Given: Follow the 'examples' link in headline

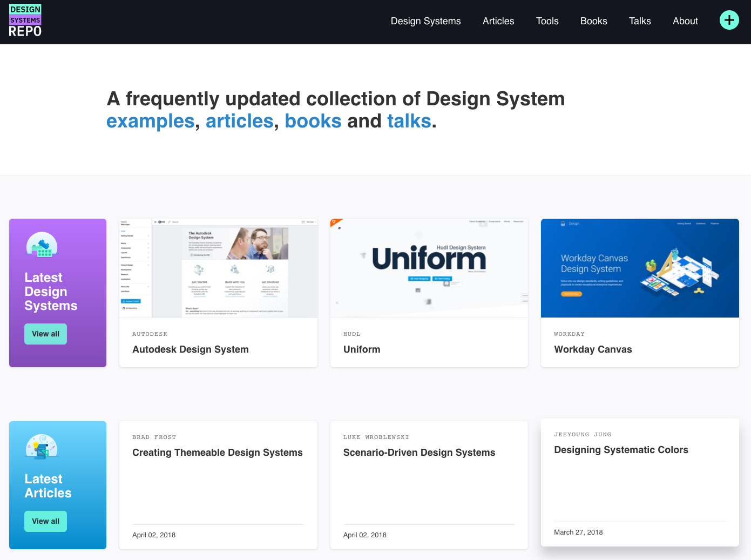Looking at the screenshot, I should click(150, 121).
